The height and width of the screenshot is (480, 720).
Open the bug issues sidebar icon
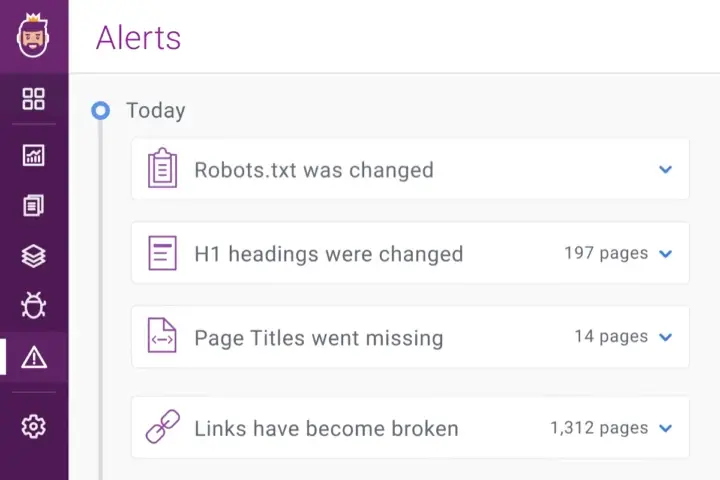click(x=34, y=306)
